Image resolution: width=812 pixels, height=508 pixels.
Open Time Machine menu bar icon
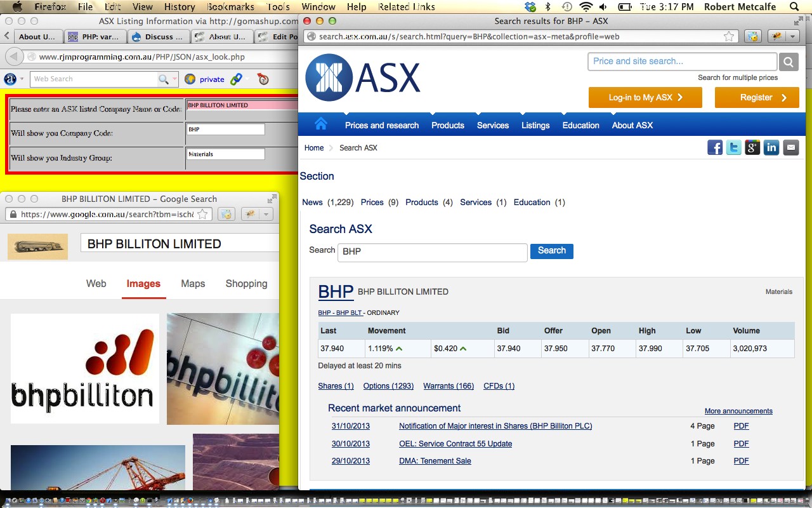click(566, 7)
